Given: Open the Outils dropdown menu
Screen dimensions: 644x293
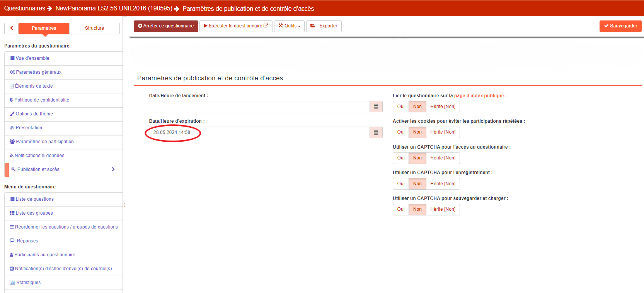Looking at the screenshot, I should coord(289,26).
